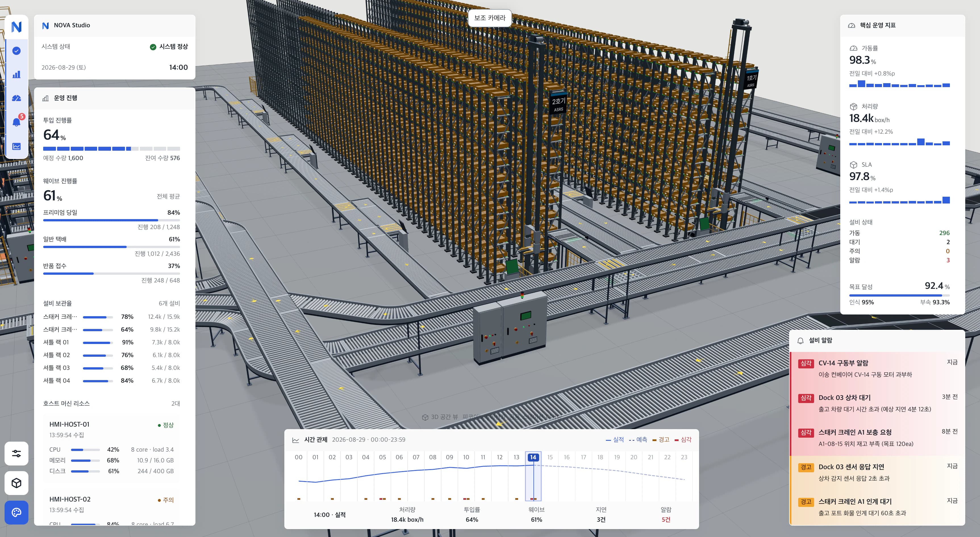Image resolution: width=980 pixels, height=537 pixels.
Task: Click the 프리미엄 당일 progress bar
Action: coord(111,220)
